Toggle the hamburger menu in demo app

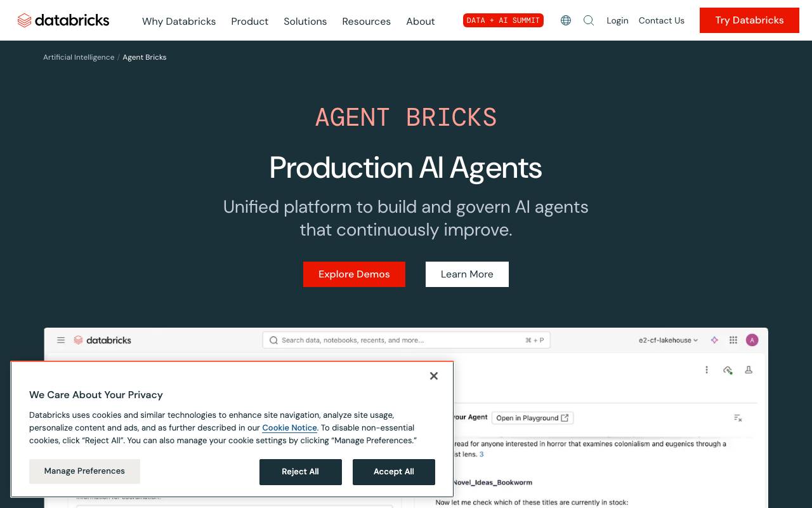[x=61, y=340]
